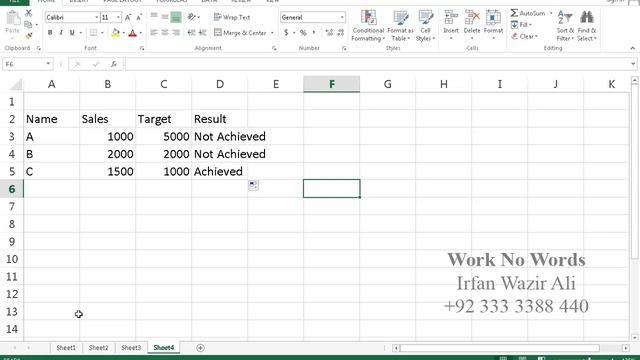Activate the Format Painter brush

click(29, 36)
